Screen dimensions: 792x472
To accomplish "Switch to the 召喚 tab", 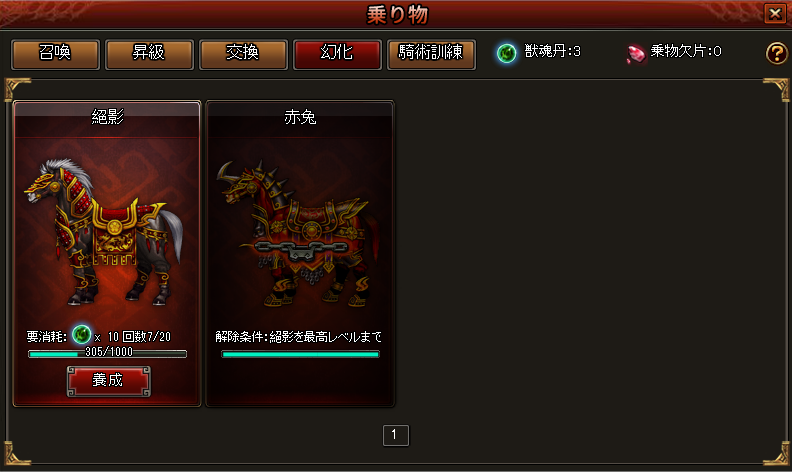I will [56, 54].
